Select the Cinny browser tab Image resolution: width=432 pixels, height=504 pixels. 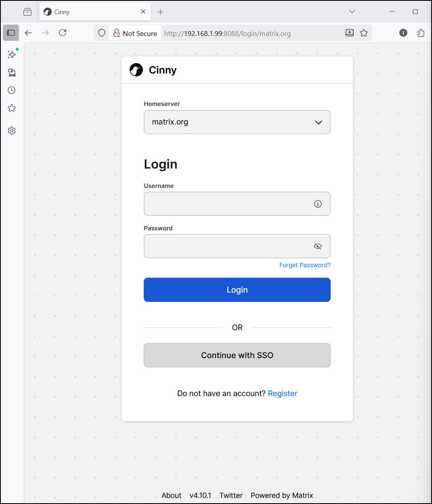pyautogui.click(x=91, y=12)
